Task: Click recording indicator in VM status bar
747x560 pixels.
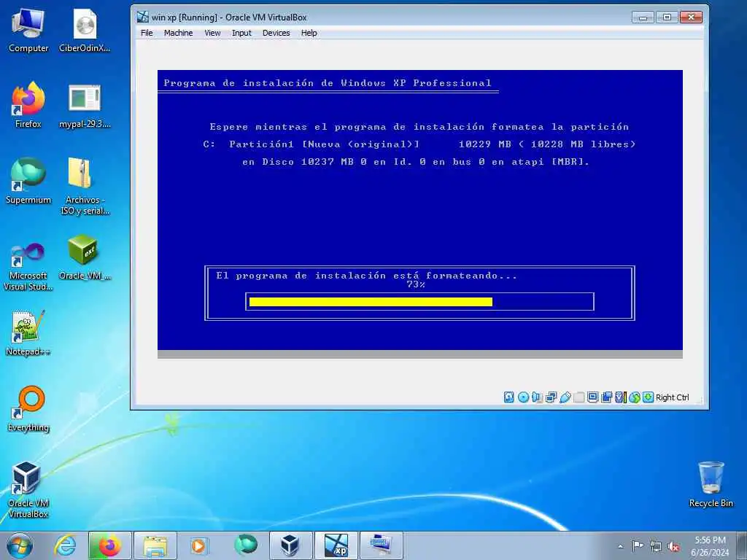Action: pyautogui.click(x=606, y=397)
